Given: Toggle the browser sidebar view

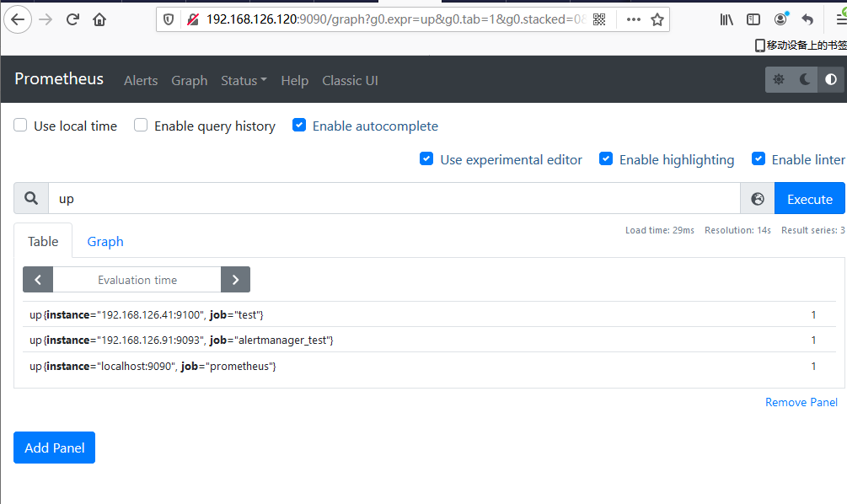Looking at the screenshot, I should 753,20.
